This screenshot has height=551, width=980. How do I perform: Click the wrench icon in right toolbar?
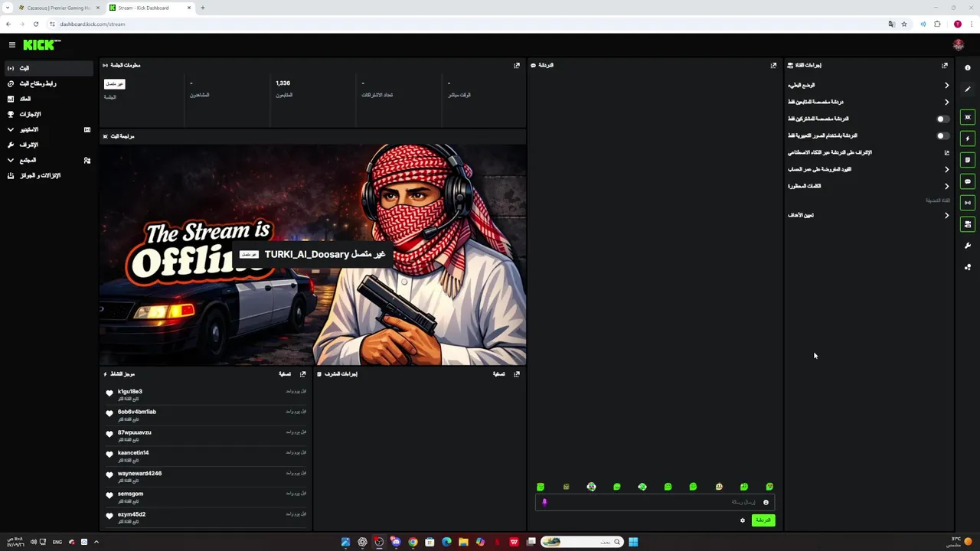pos(968,246)
